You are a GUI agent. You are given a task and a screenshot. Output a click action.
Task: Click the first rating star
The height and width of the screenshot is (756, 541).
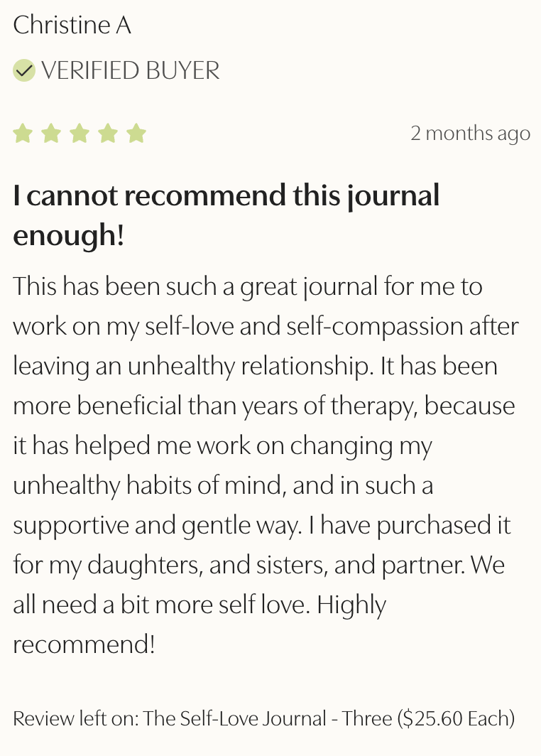pos(23,134)
